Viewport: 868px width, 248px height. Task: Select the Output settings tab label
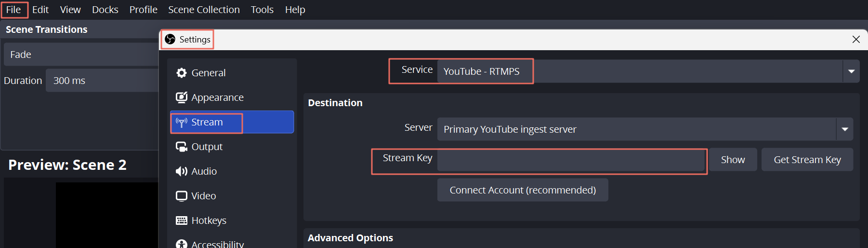207,147
